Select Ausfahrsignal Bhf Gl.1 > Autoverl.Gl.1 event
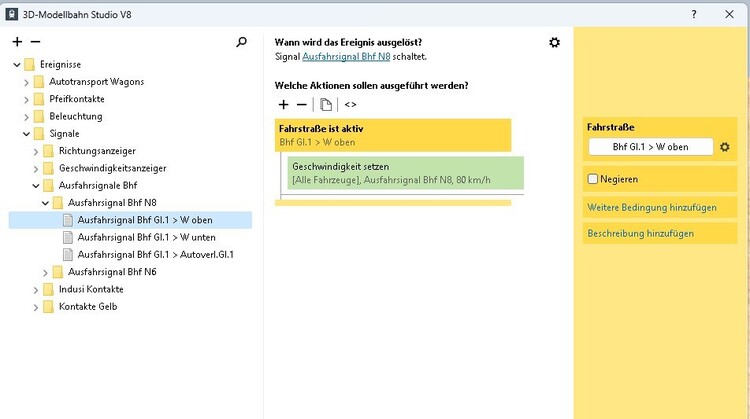This screenshot has width=750, height=419. [155, 254]
